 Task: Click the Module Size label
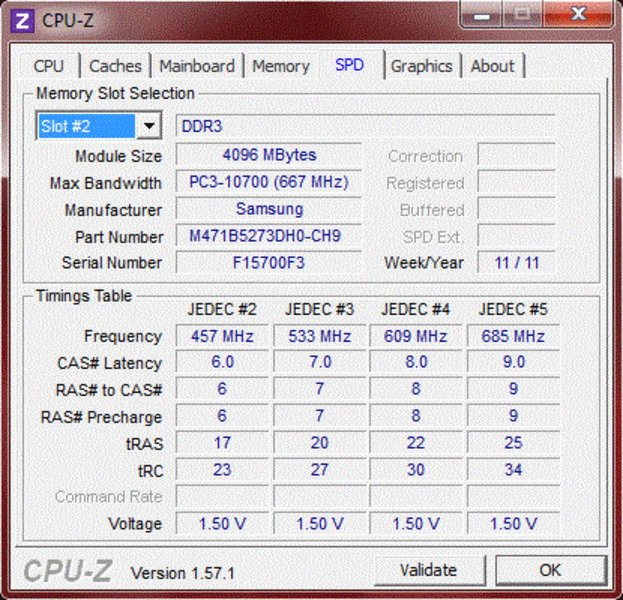click(118, 156)
